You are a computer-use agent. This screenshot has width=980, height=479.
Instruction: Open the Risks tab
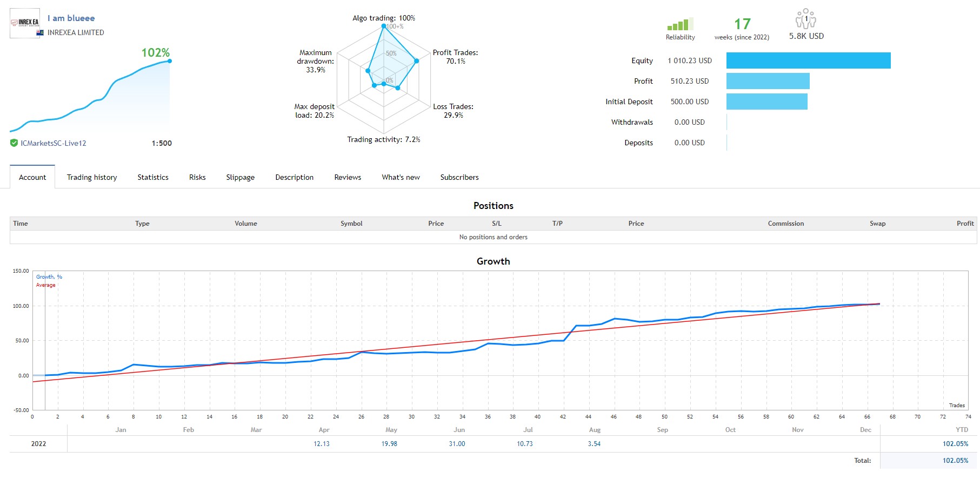point(197,177)
